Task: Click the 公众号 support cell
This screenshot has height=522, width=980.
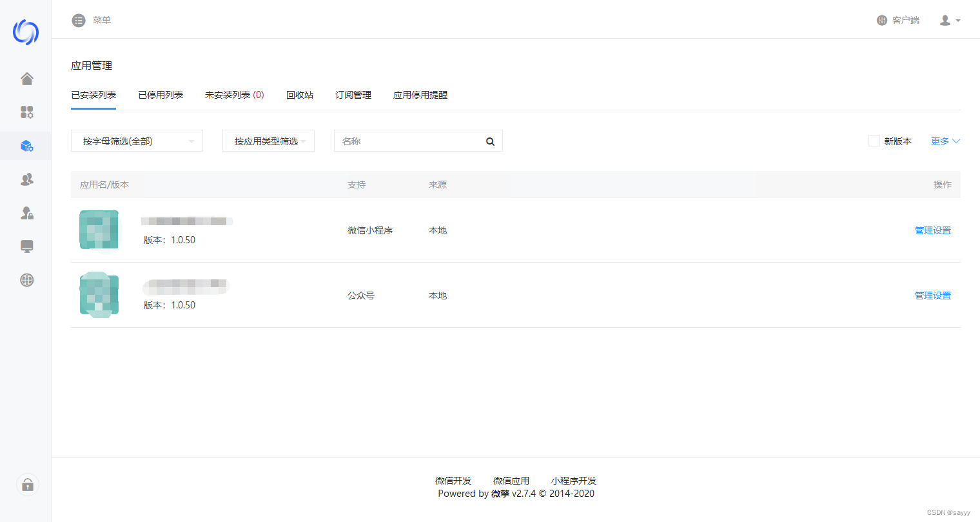Action: [x=361, y=296]
